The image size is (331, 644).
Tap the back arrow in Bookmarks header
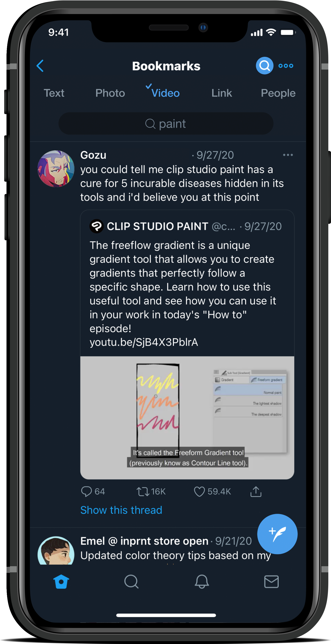[x=40, y=66]
